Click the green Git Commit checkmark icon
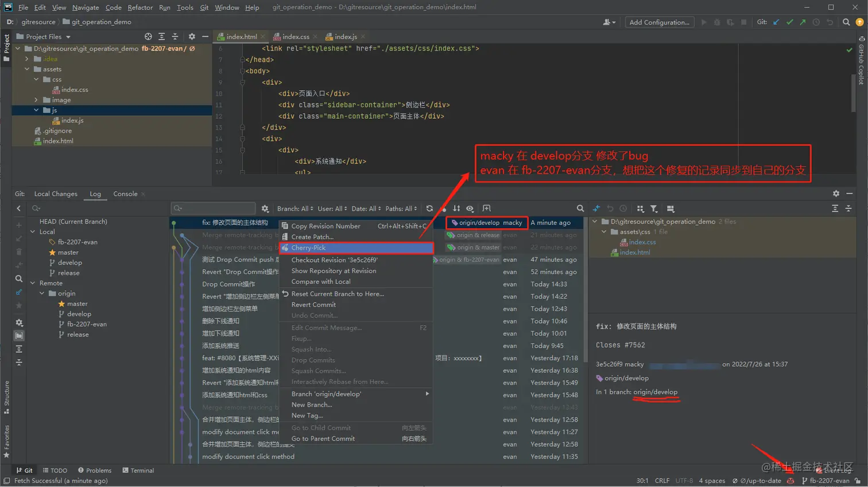The image size is (868, 487). pyautogui.click(x=789, y=22)
